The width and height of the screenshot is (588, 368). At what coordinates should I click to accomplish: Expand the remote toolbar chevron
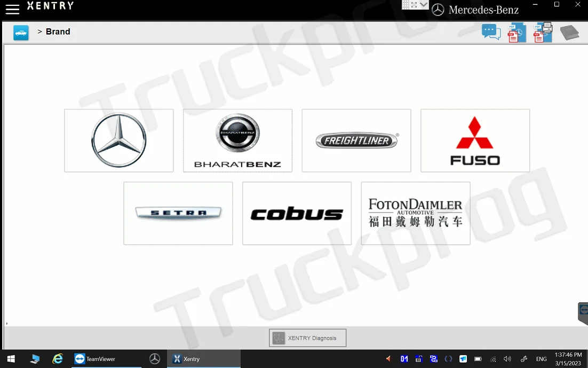424,4
